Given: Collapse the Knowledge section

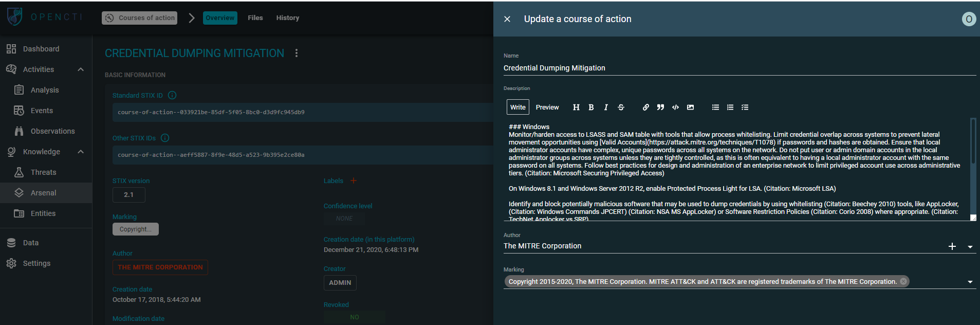Looking at the screenshot, I should point(81,152).
